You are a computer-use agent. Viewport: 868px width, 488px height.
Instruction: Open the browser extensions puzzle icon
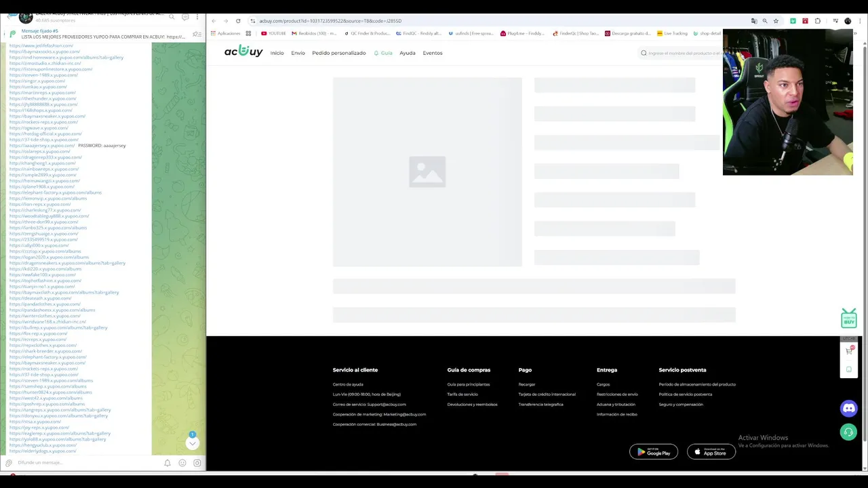tap(818, 21)
